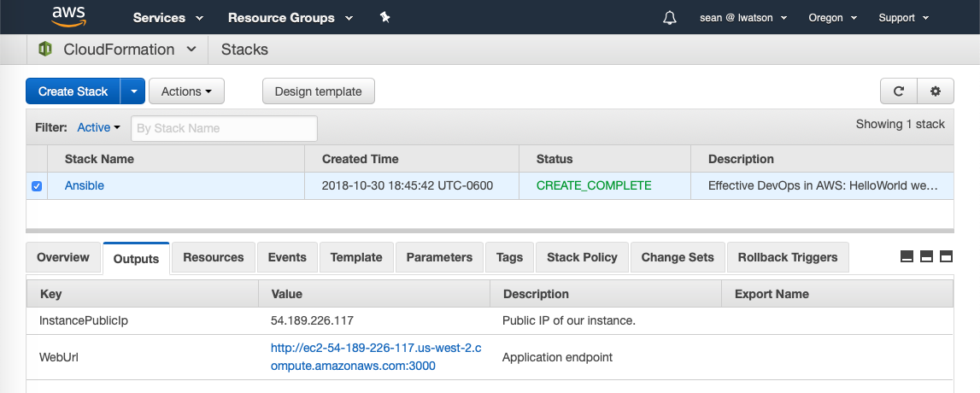Screen dimensions: 980x393
Task: Open the Actions dropdown
Action: coord(186,91)
